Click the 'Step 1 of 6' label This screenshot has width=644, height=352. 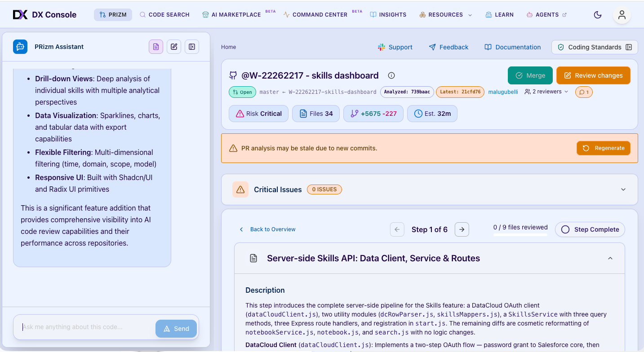(x=429, y=229)
